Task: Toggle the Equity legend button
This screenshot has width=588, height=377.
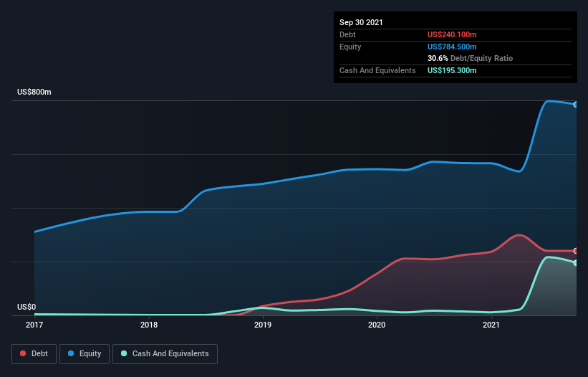Action: tap(85, 354)
